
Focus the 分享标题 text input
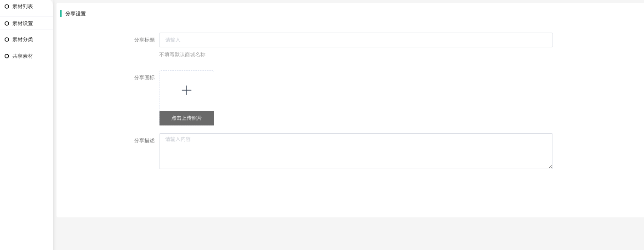(x=356, y=40)
